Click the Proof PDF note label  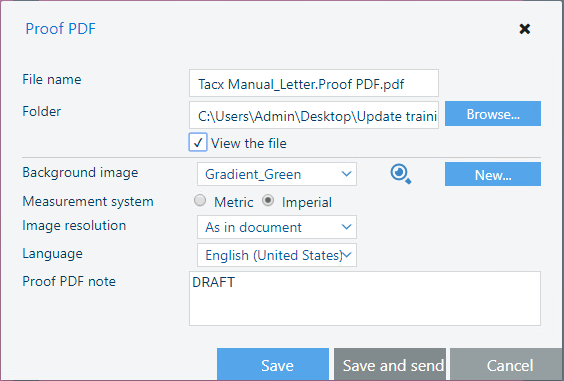[69, 281]
